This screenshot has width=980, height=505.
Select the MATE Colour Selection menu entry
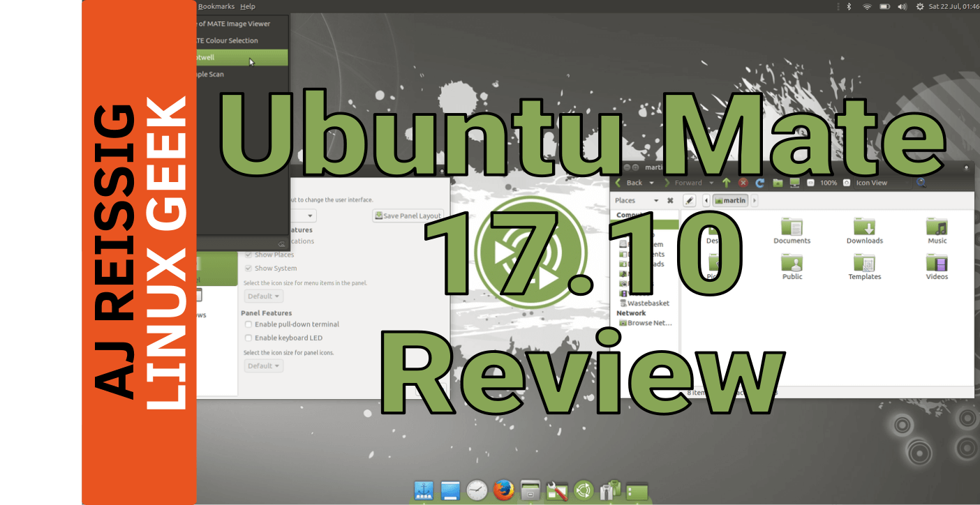click(243, 40)
